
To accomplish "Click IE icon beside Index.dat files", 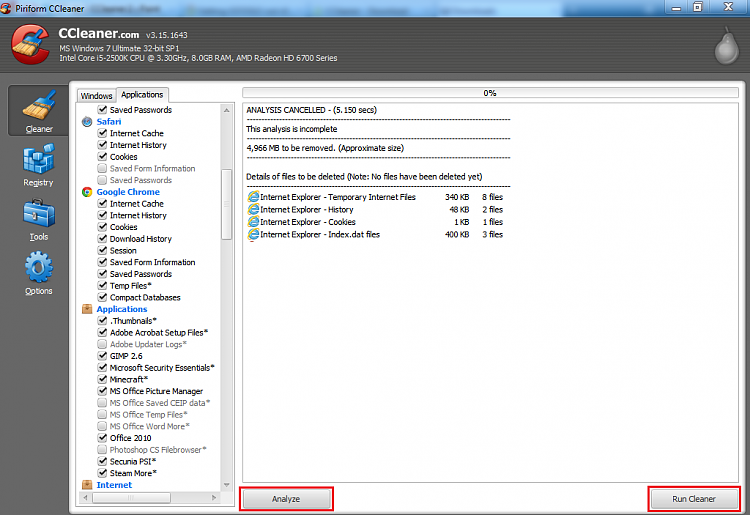I will tap(253, 234).
